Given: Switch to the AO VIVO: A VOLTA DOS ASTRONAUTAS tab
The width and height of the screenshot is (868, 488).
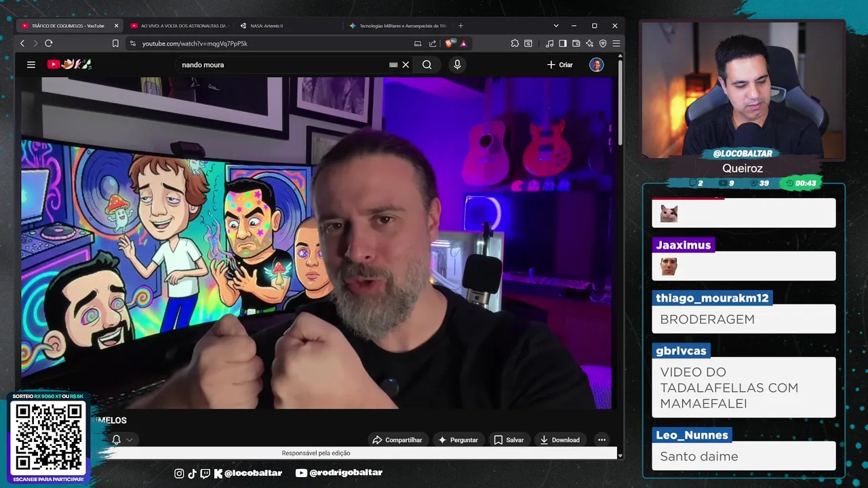Looking at the screenshot, I should (178, 26).
